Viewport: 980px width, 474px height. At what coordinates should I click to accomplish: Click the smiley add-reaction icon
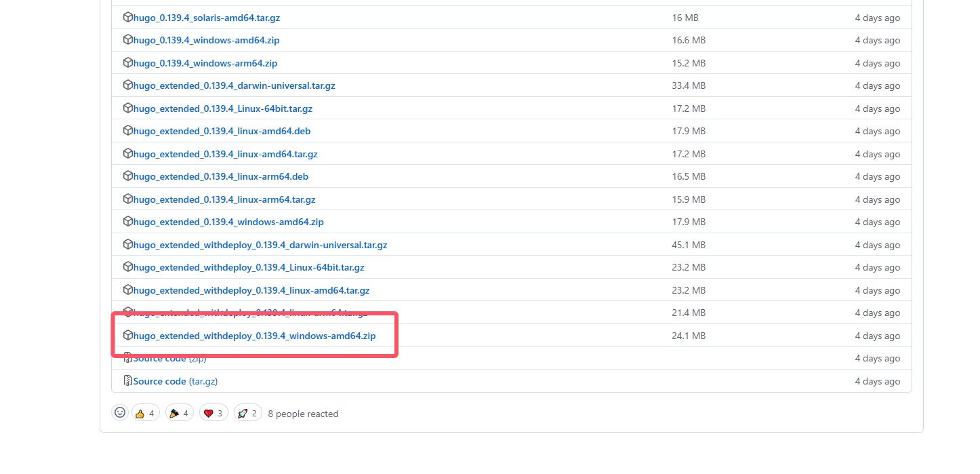120,412
